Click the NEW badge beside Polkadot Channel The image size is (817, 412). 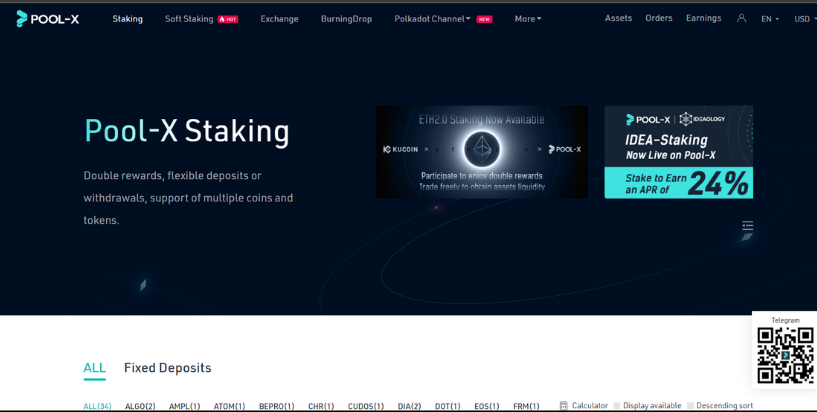484,19
